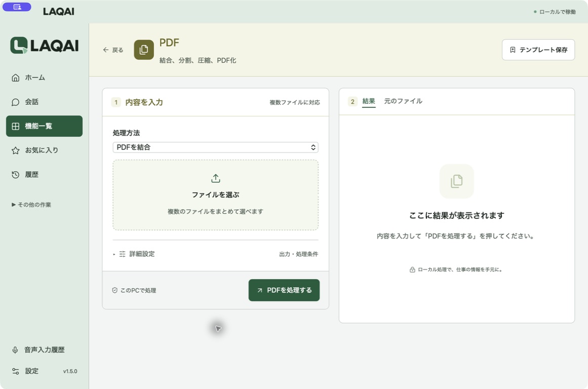Open 音声入力履歴 in the sidebar
This screenshot has width=588, height=389.
point(44,349)
